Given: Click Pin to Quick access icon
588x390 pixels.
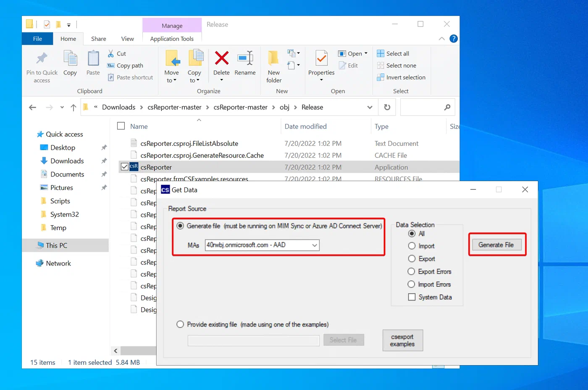Looking at the screenshot, I should [x=42, y=58].
